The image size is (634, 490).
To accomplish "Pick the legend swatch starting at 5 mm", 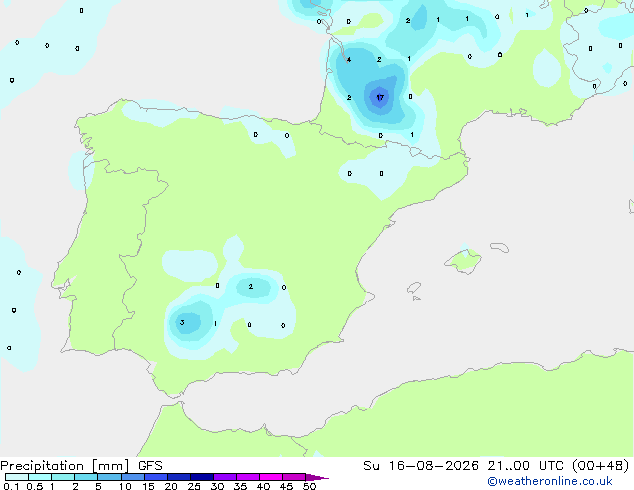I will [x=109, y=477].
